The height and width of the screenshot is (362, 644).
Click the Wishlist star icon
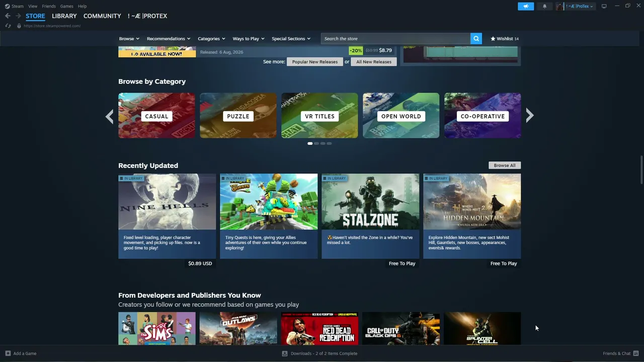point(493,39)
